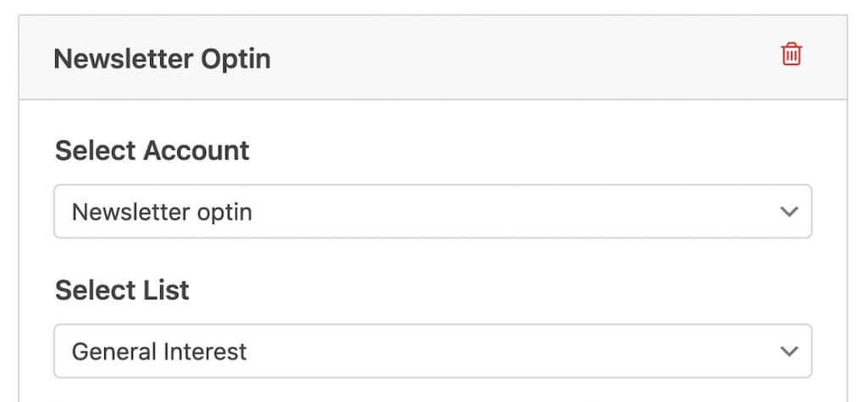Click the Select List label
The image size is (868, 402).
point(122,290)
